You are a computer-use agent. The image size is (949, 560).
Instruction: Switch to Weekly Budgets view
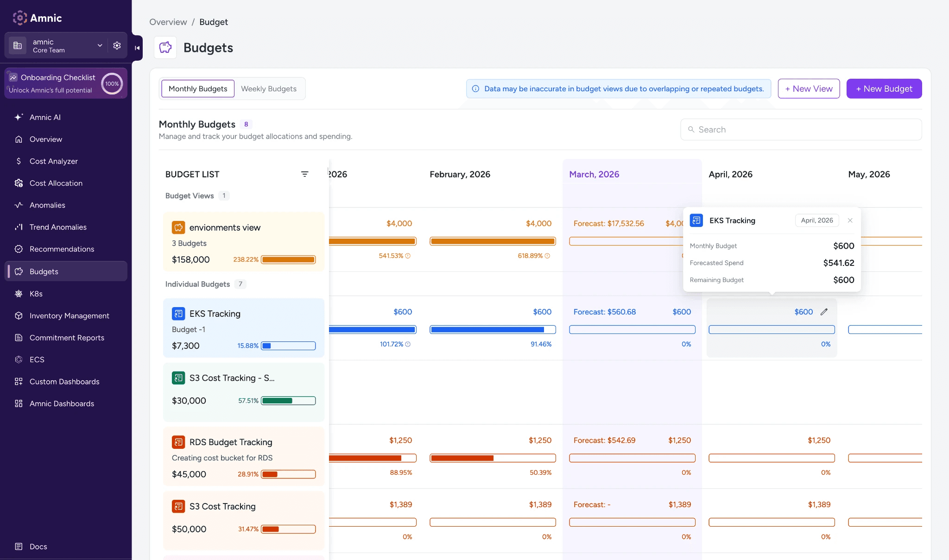click(268, 88)
